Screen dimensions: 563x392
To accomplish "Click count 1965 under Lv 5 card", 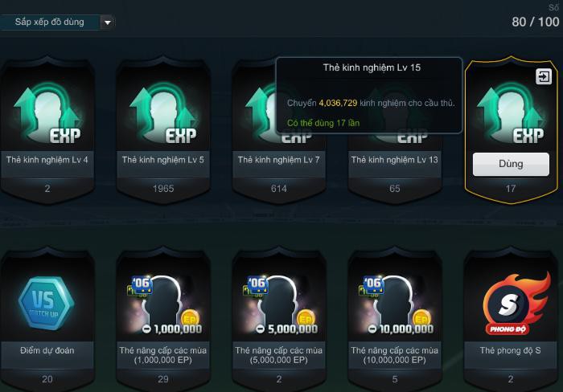I will (x=163, y=189).
